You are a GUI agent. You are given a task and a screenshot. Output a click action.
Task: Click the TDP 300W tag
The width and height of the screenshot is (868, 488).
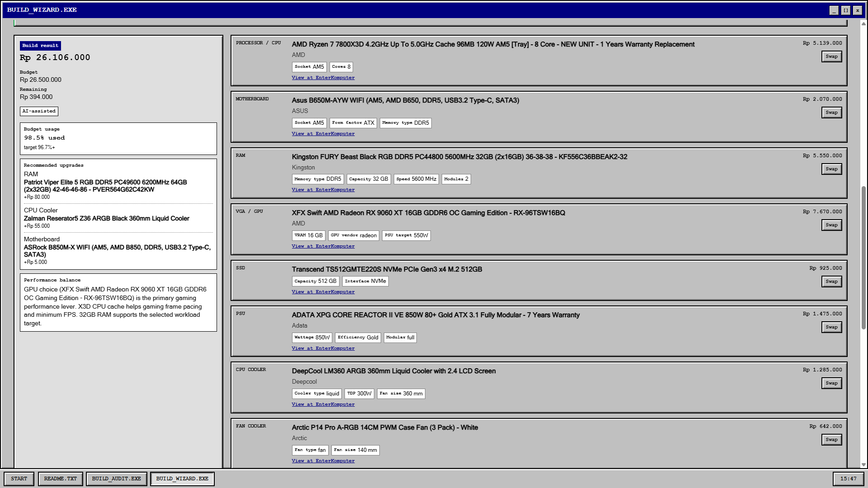coord(359,394)
